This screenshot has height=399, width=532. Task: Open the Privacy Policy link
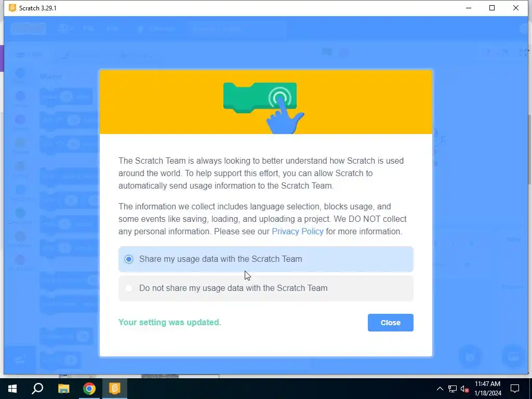pyautogui.click(x=298, y=231)
